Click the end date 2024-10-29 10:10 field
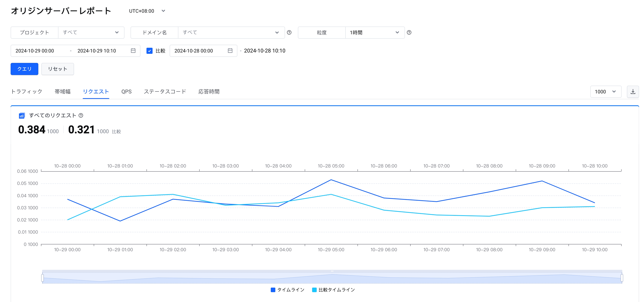Image resolution: width=644 pixels, height=302 pixels. [97, 51]
